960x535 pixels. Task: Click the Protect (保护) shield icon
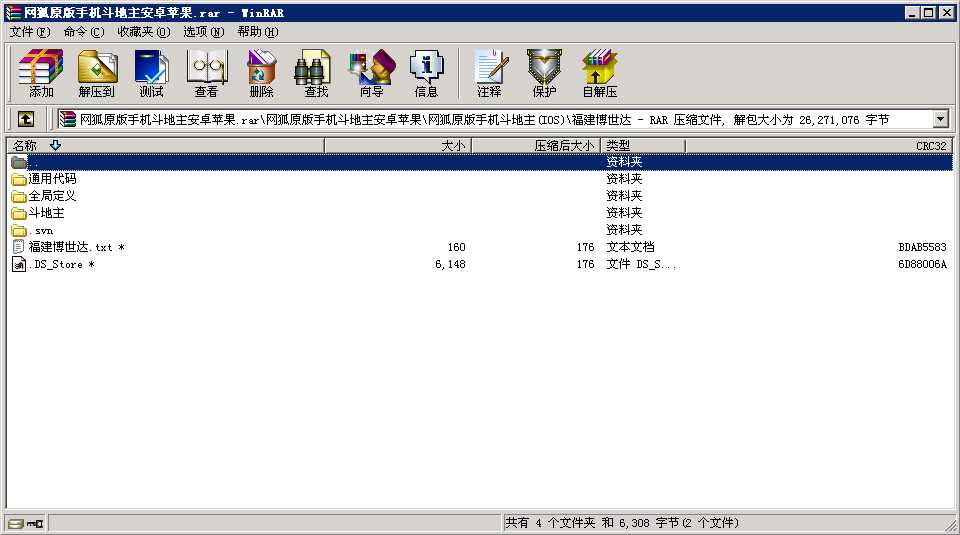pyautogui.click(x=544, y=73)
